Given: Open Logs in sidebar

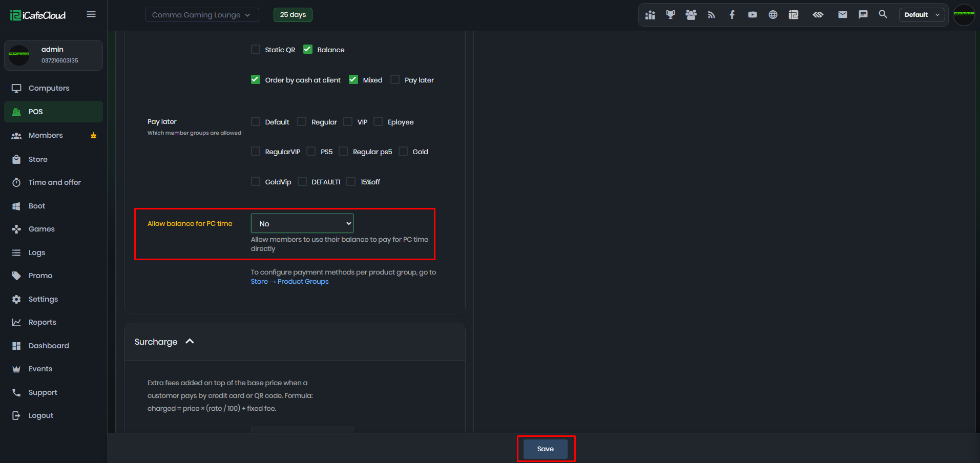Looking at the screenshot, I should tap(53, 252).
